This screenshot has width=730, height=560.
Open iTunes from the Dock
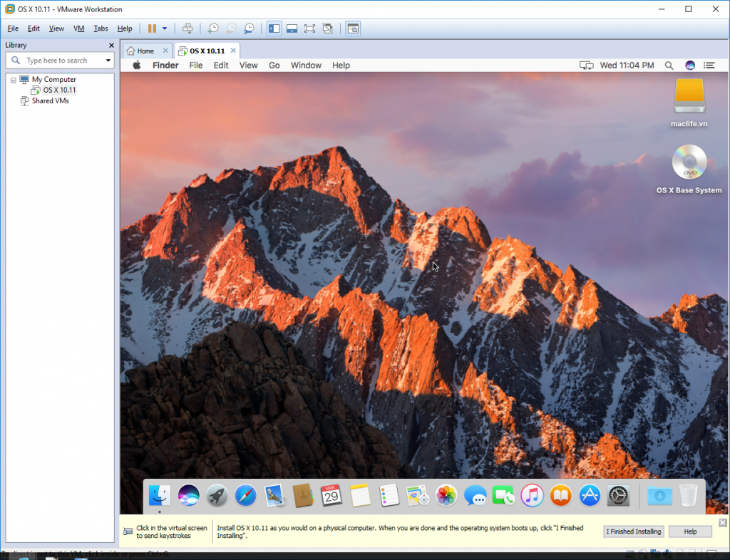click(531, 495)
